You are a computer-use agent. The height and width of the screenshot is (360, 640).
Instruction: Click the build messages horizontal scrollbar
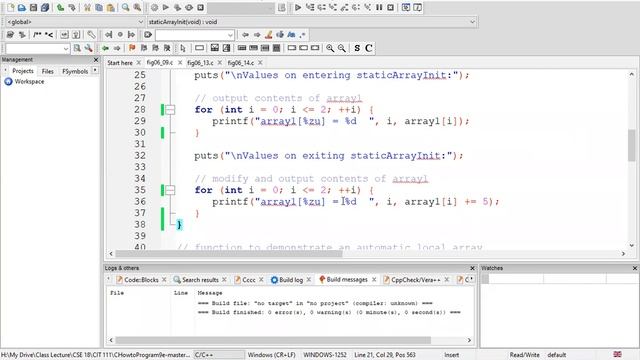click(x=273, y=340)
